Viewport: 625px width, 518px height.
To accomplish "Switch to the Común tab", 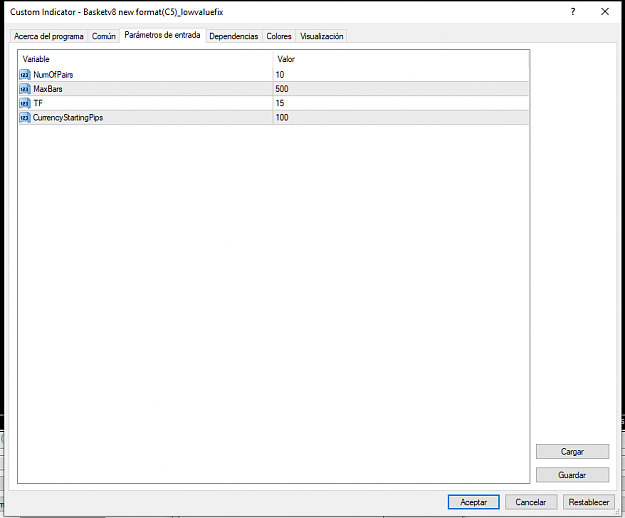I will click(104, 36).
